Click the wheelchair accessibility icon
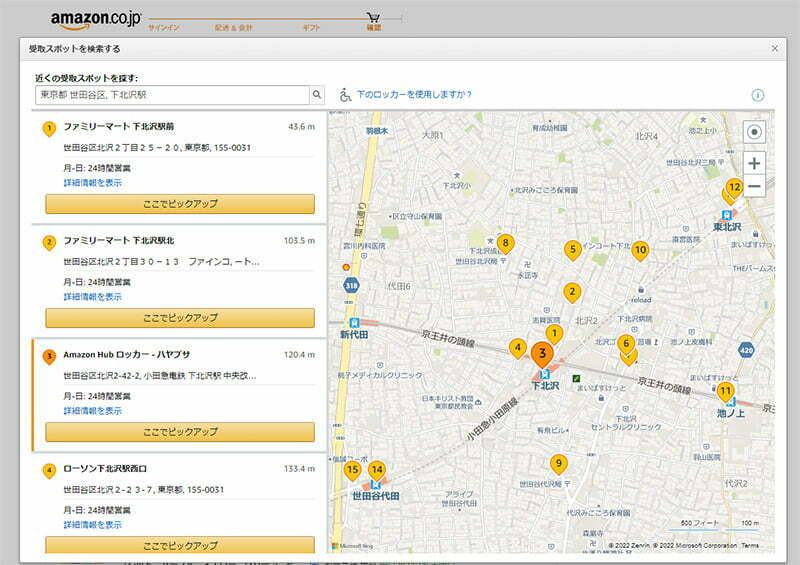The width and height of the screenshot is (800, 565). (x=345, y=95)
